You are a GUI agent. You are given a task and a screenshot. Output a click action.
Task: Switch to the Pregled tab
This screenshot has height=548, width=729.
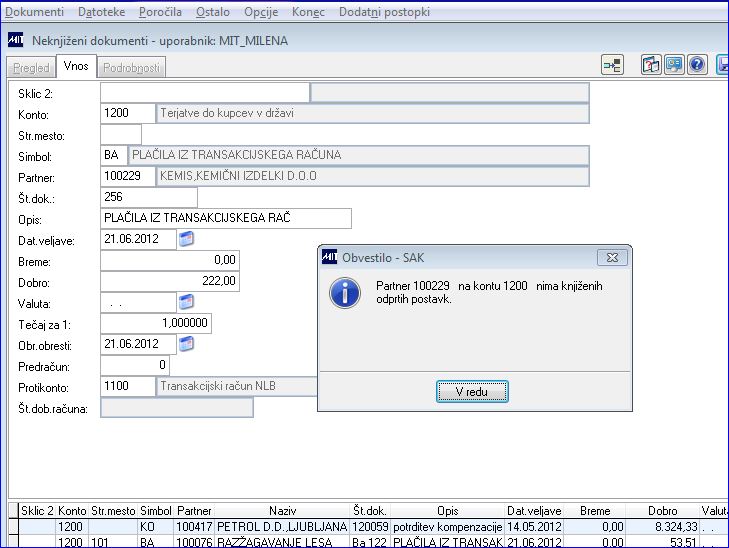pyautogui.click(x=31, y=68)
